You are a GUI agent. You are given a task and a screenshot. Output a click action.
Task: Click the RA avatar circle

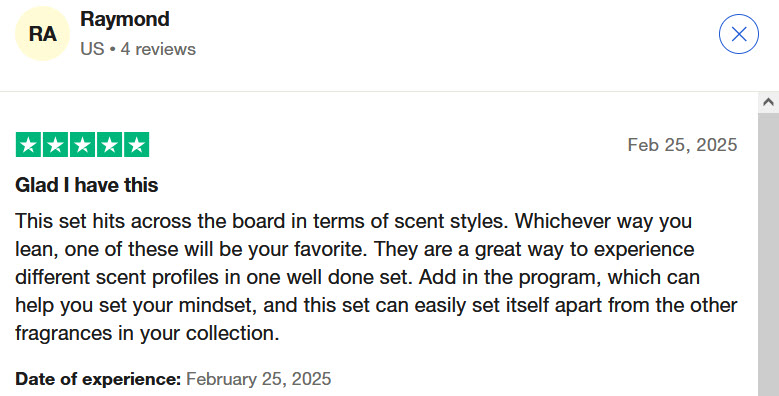click(42, 34)
